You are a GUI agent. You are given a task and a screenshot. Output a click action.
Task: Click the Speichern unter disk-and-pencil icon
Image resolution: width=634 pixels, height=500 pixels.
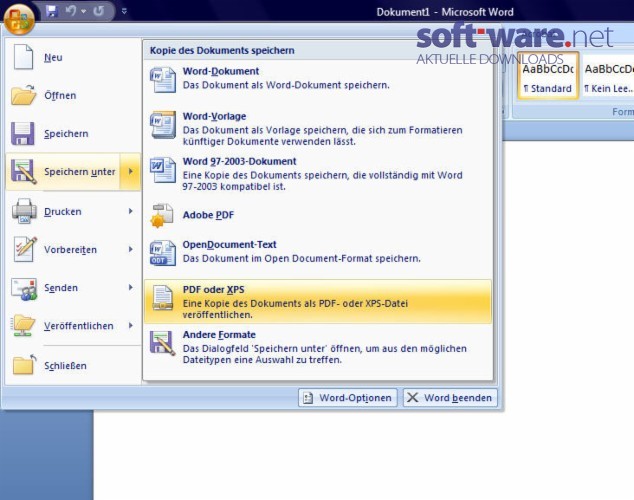(23, 172)
